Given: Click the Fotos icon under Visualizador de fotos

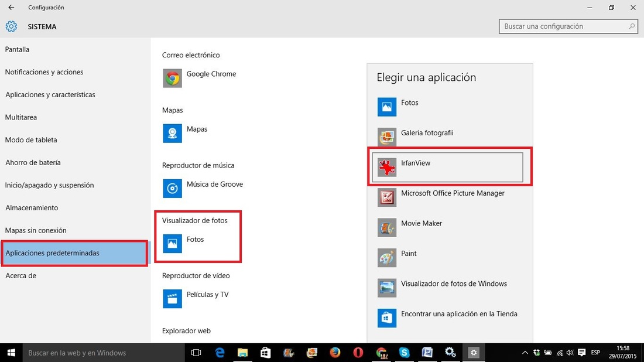Looking at the screenshot, I should tap(172, 243).
